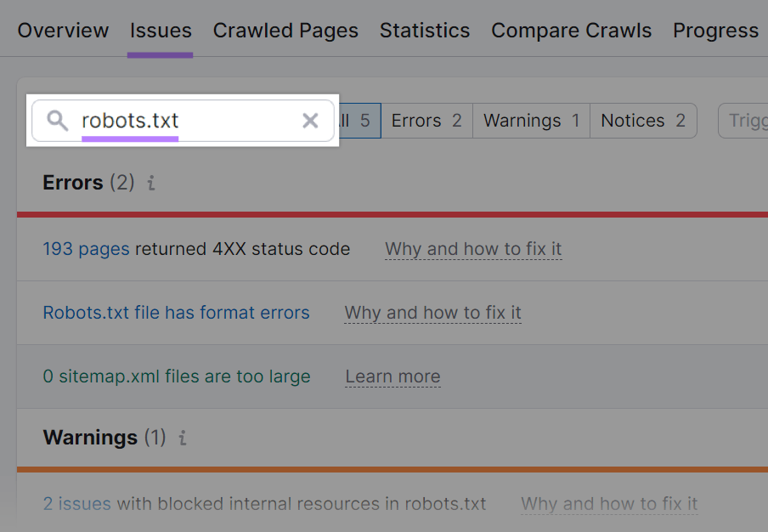The width and height of the screenshot is (768, 532).
Task: Open Robots.txt file has format errors link
Action: coord(177,313)
